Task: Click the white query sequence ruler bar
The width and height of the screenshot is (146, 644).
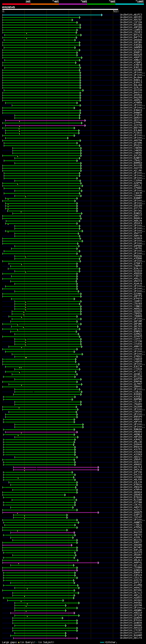Action: coord(60,9)
